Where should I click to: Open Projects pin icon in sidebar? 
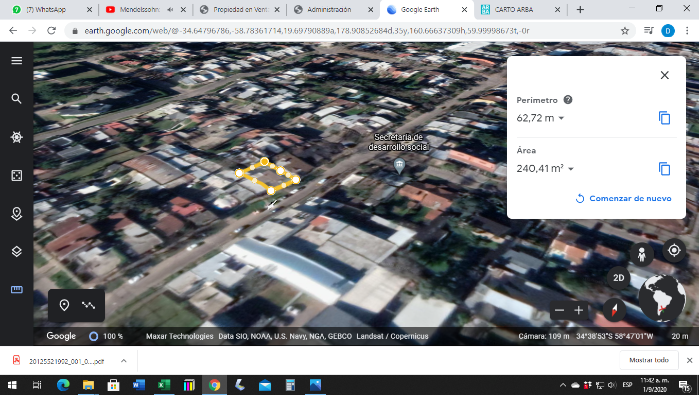16,214
